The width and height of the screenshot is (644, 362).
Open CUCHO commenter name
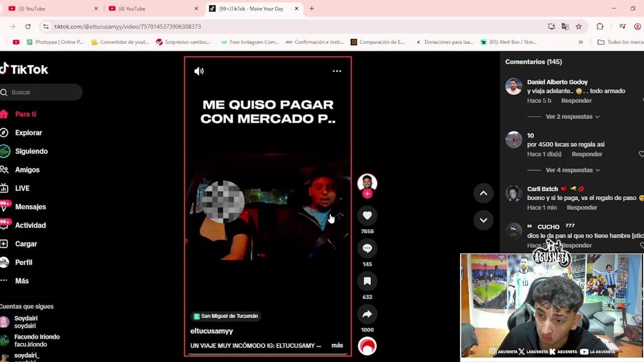(x=548, y=227)
